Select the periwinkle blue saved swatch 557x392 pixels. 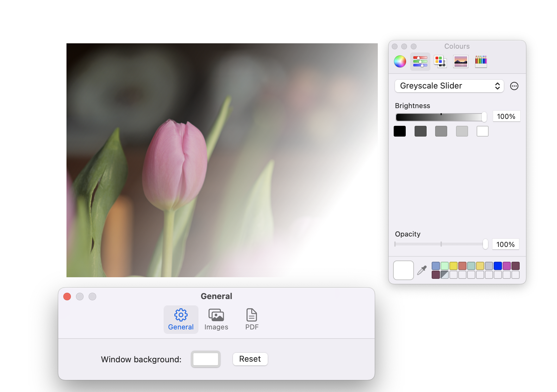point(436,266)
